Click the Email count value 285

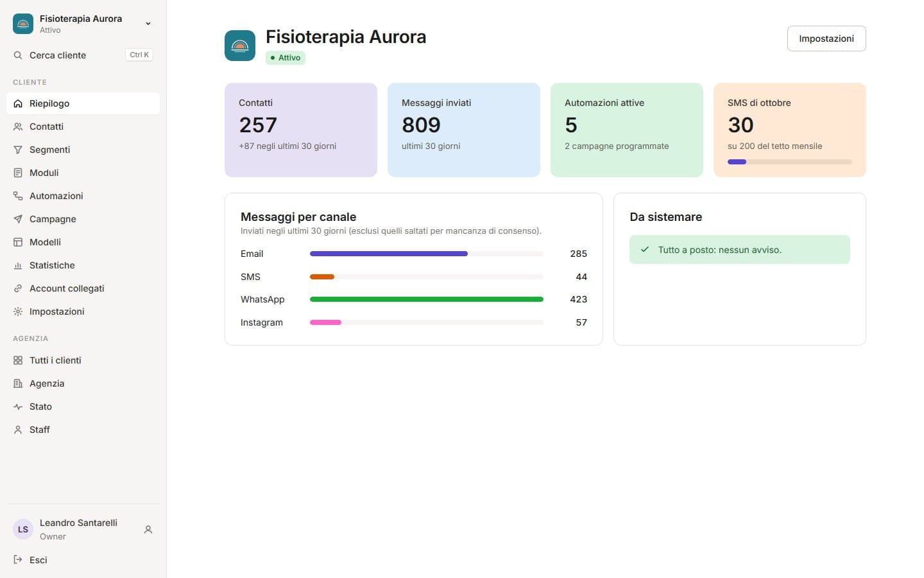578,254
